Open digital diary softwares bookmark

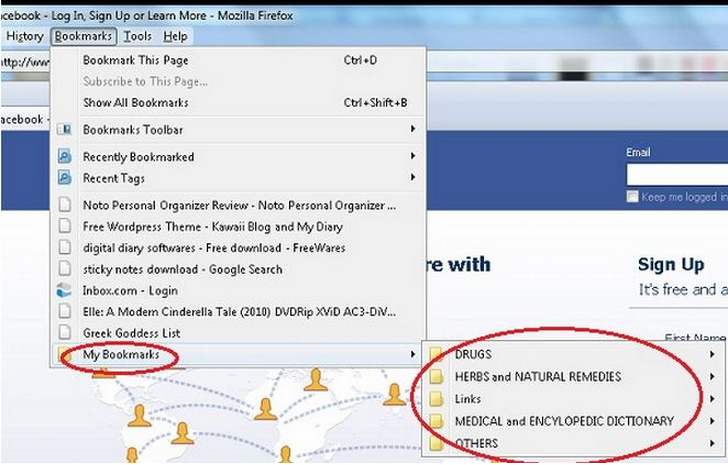(238, 248)
